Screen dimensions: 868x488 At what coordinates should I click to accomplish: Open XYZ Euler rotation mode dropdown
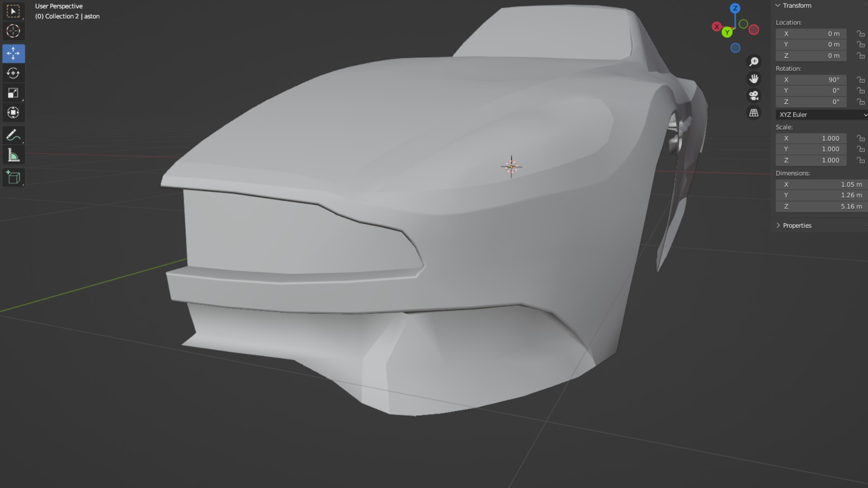tap(821, 115)
